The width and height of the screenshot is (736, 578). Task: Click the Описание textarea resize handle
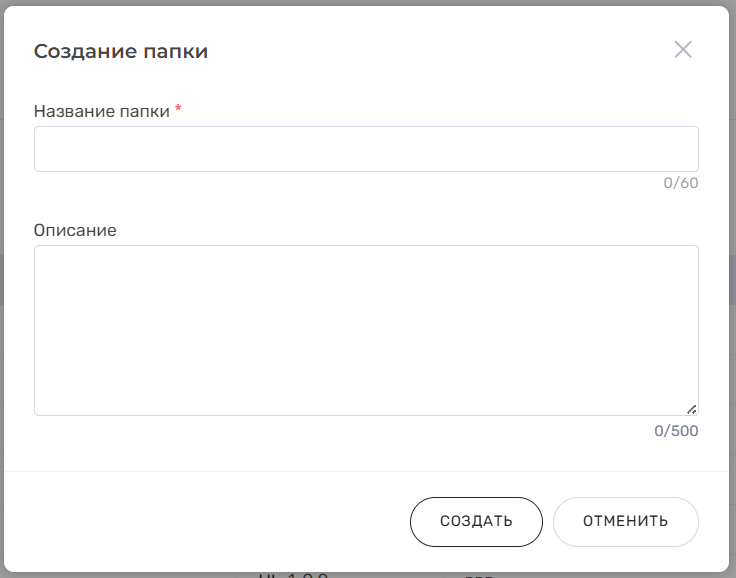pos(691,408)
